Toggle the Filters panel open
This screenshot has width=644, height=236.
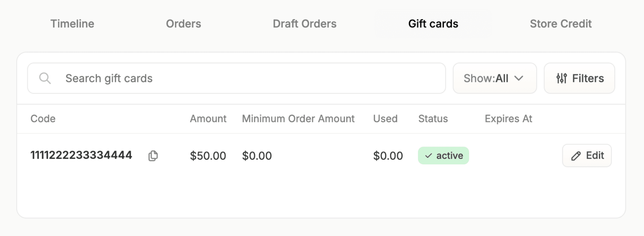click(579, 78)
